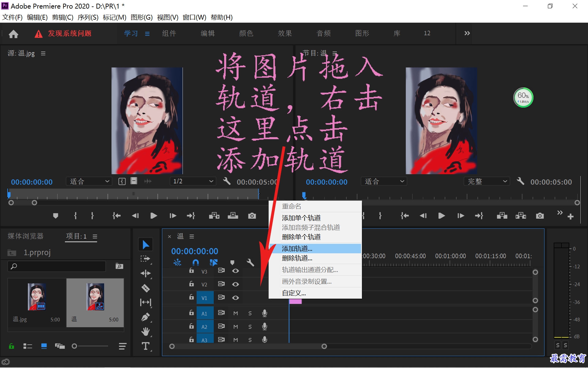
Task: Open program monitor zoom level dropdown
Action: (x=384, y=181)
